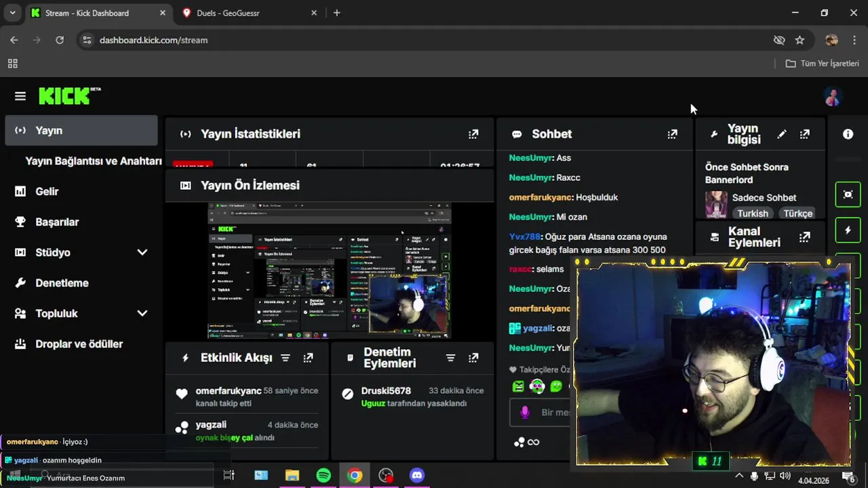The image size is (868, 488).
Task: Click the heart icon beside omerfarukyanc follow
Action: pyautogui.click(x=181, y=394)
